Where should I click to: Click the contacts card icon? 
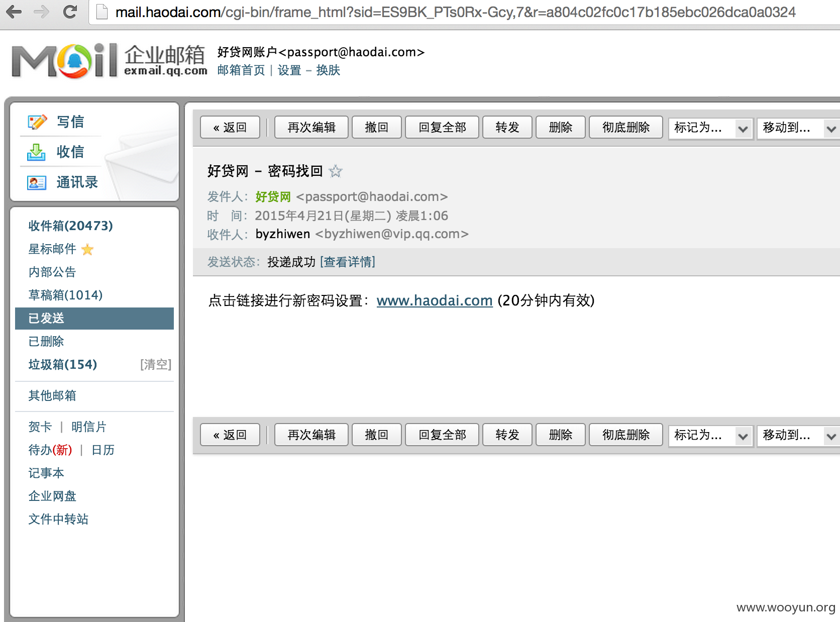coord(37,182)
